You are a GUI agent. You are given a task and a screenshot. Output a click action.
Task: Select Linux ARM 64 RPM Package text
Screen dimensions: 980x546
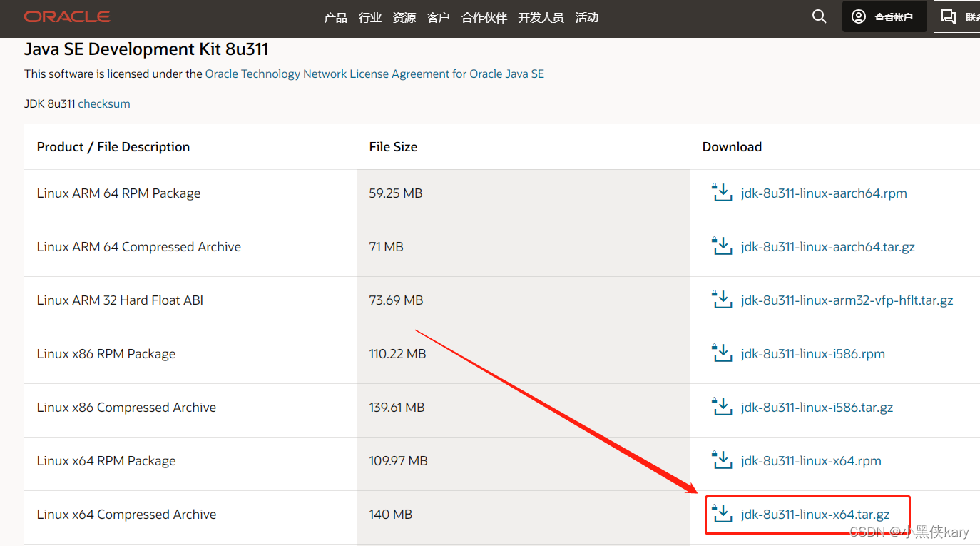point(118,193)
